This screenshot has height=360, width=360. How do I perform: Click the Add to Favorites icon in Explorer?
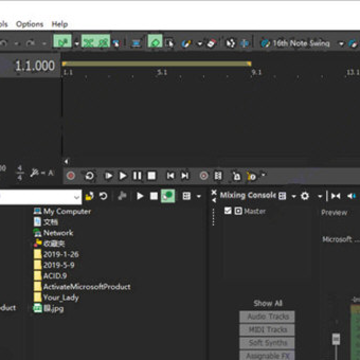122,196
